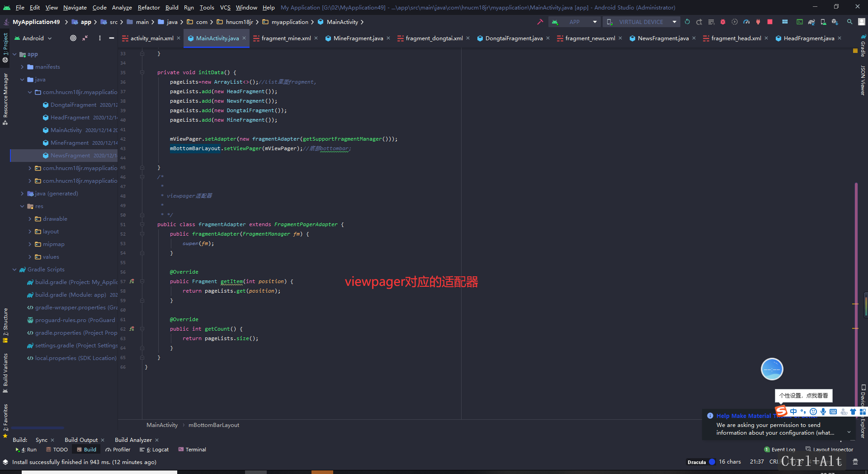
Task: Expand the layout folder
Action: pos(30,232)
